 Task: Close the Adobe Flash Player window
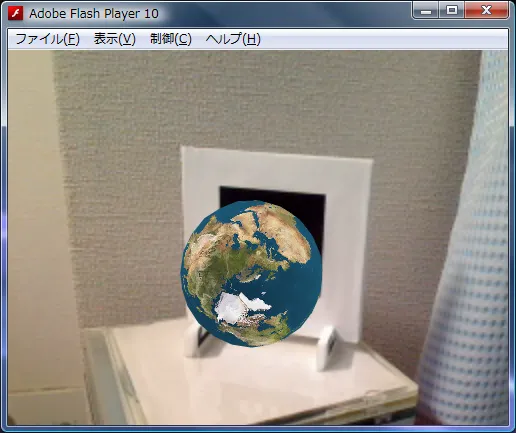(x=486, y=11)
